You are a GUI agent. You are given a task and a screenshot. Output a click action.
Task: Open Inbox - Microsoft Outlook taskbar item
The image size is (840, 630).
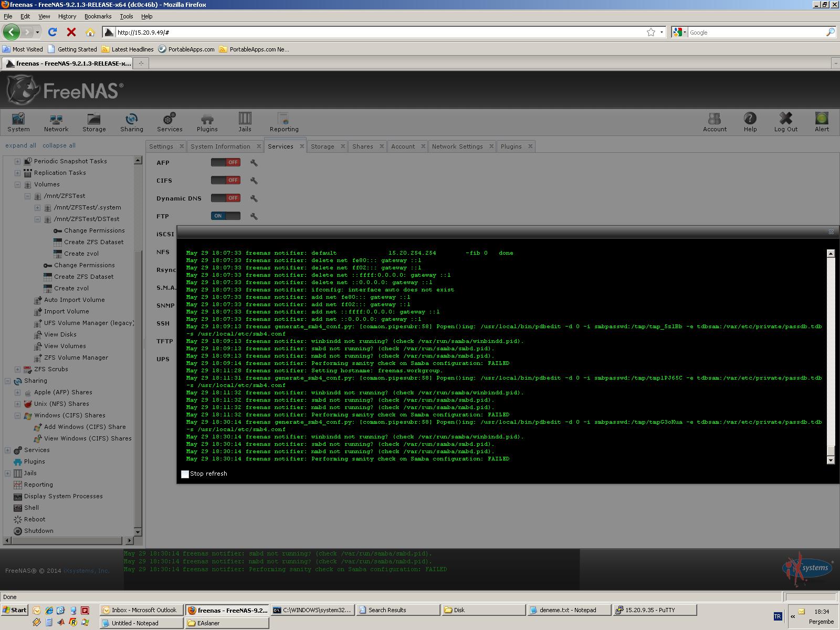[142, 610]
